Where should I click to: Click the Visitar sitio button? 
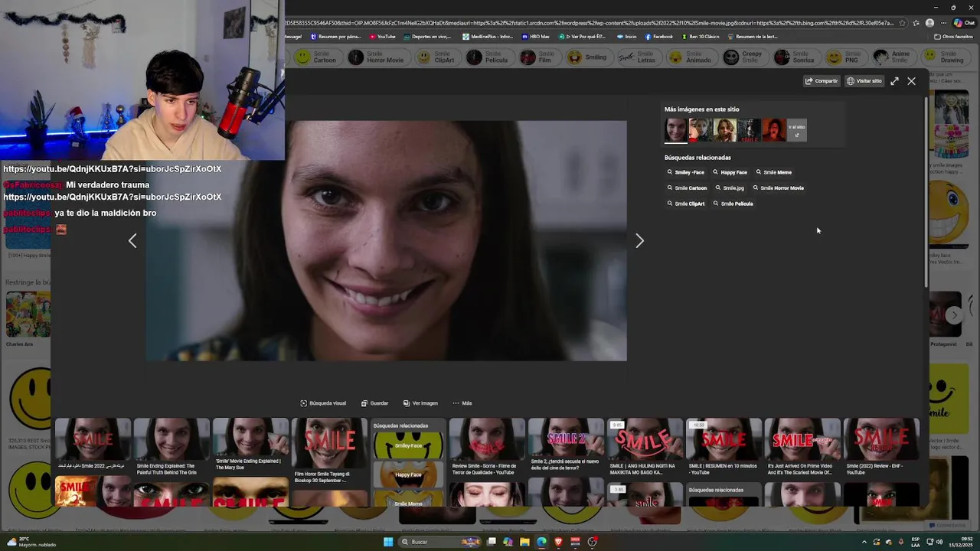864,80
